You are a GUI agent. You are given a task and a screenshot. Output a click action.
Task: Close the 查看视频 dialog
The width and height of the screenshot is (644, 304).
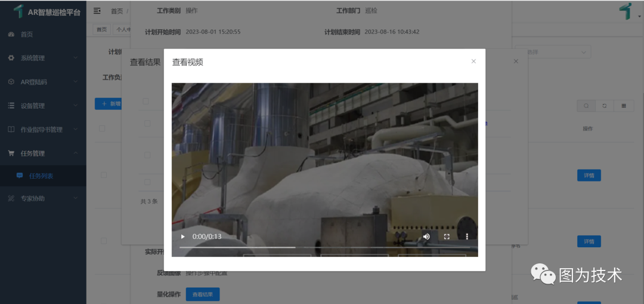tap(473, 62)
